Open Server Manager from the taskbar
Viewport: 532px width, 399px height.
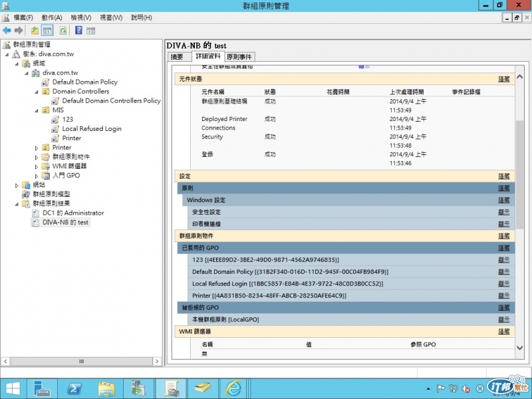pos(43,388)
